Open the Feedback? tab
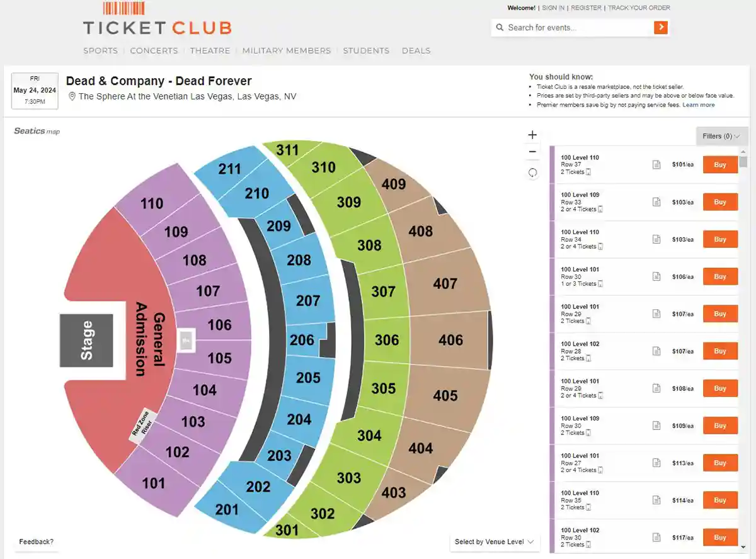This screenshot has width=756, height=559. pos(36,541)
